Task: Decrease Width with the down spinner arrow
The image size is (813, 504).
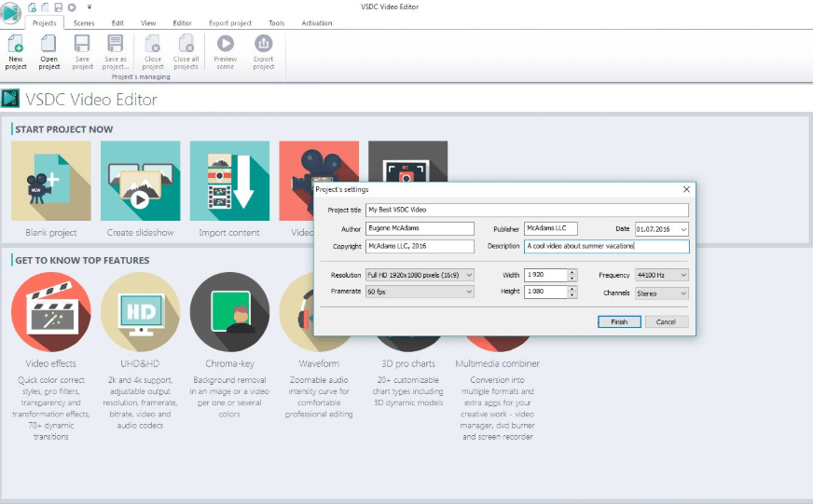Action: (572, 279)
